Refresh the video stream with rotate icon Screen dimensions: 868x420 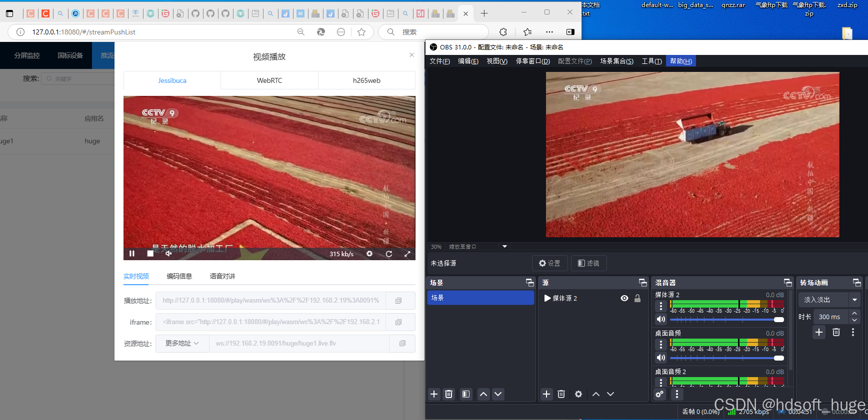pos(388,254)
